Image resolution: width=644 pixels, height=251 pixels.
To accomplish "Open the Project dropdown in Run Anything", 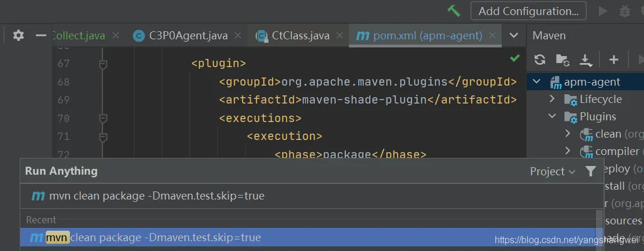I will coord(553,171).
